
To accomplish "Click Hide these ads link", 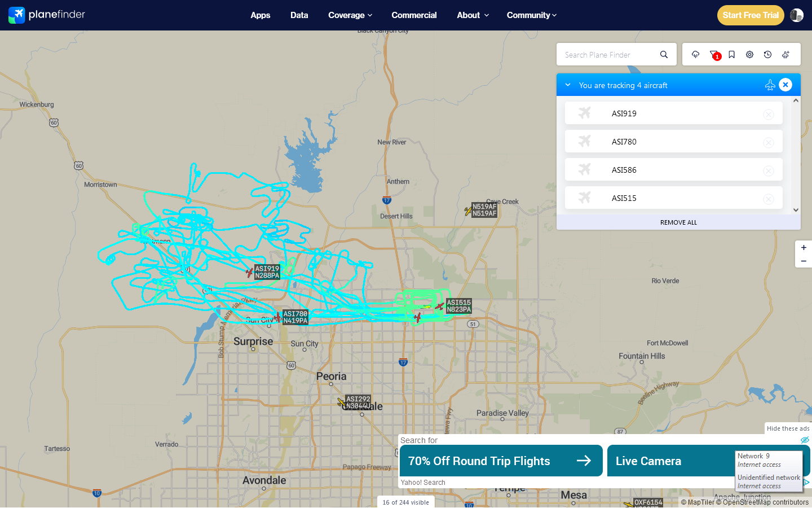I will pos(788,428).
